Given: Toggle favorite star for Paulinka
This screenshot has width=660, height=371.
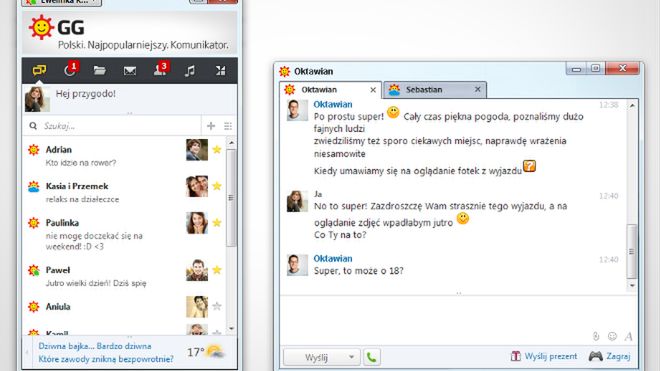Looking at the screenshot, I should click(x=217, y=223).
